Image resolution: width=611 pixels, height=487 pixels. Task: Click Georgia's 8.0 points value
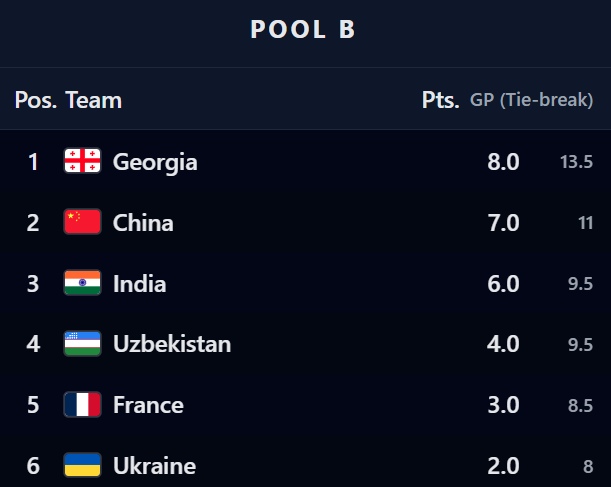(503, 161)
